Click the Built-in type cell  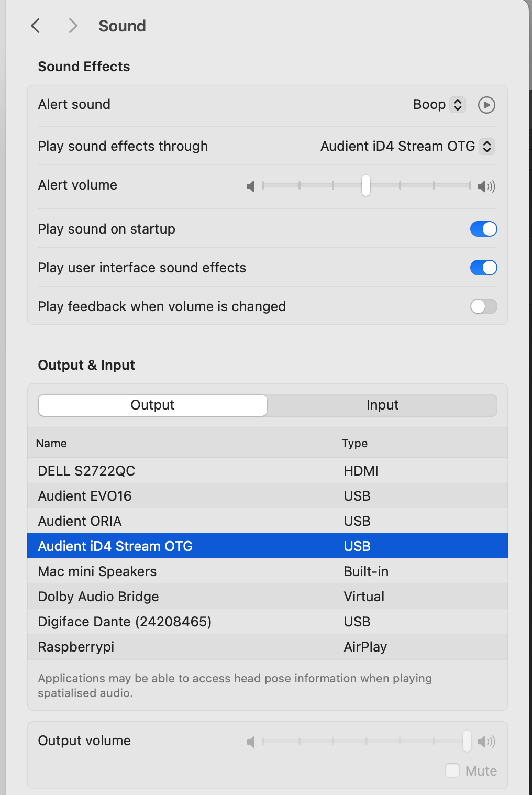pos(366,571)
